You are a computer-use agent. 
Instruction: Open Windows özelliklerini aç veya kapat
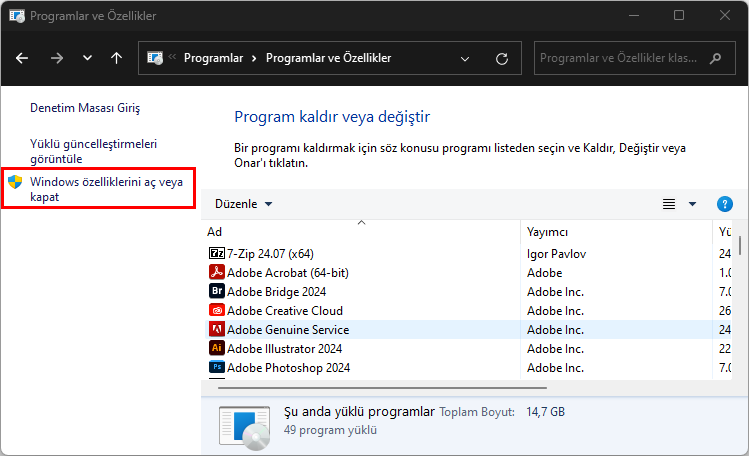(106, 189)
